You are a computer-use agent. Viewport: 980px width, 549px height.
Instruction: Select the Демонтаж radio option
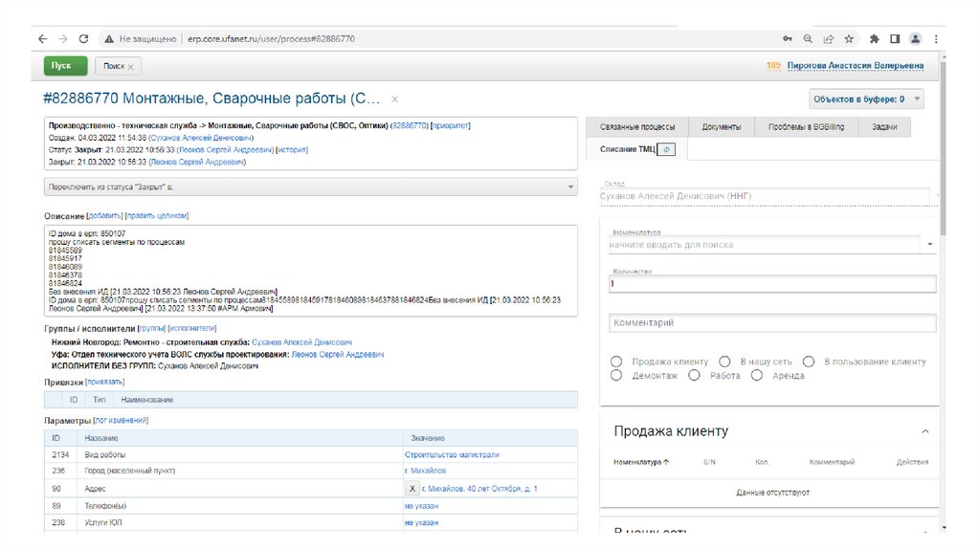(x=616, y=376)
